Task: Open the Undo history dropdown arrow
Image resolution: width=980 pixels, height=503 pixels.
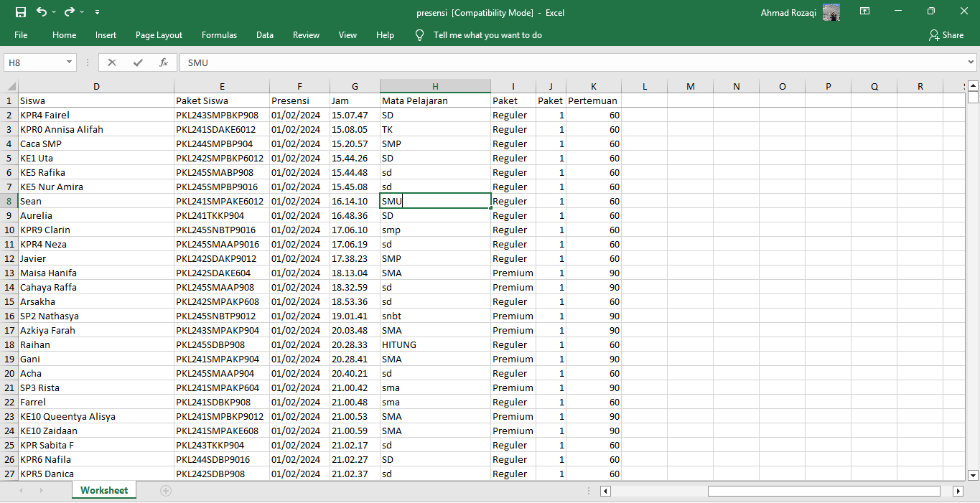Action: [54, 12]
